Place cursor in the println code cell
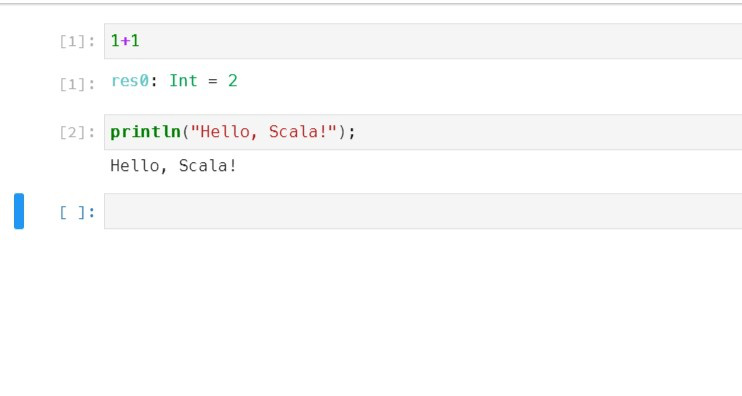The image size is (742, 396). coord(423,132)
